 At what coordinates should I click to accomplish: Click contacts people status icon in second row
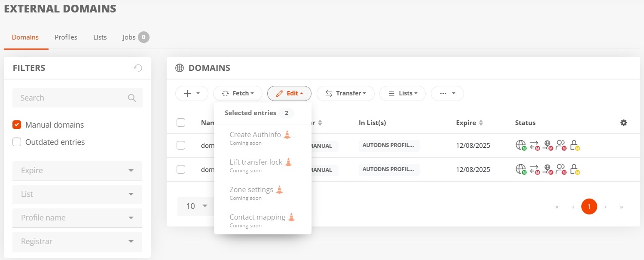click(x=561, y=170)
